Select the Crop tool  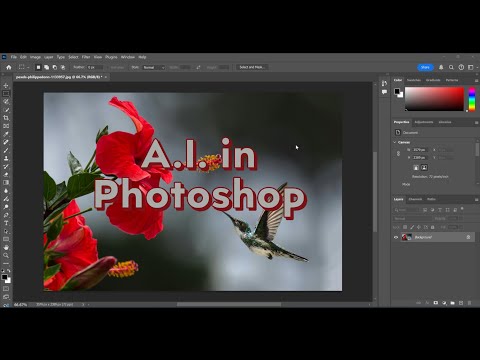pyautogui.click(x=6, y=118)
